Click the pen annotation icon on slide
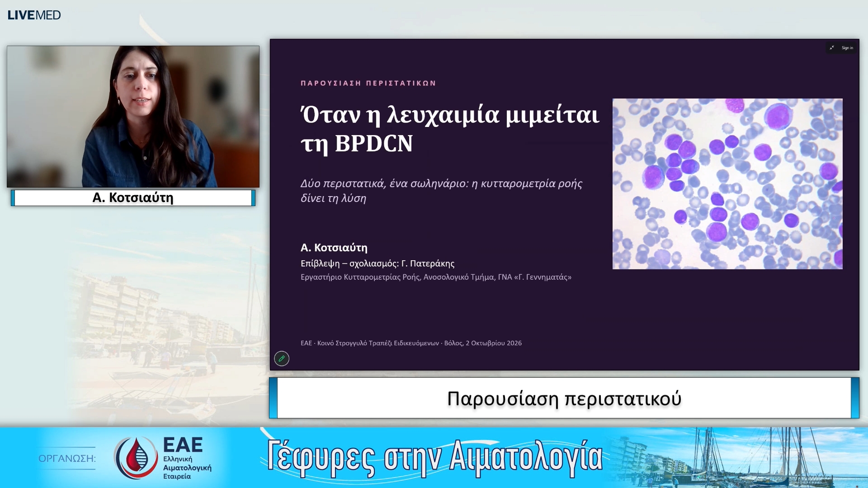Image resolution: width=868 pixels, height=488 pixels. (x=282, y=358)
